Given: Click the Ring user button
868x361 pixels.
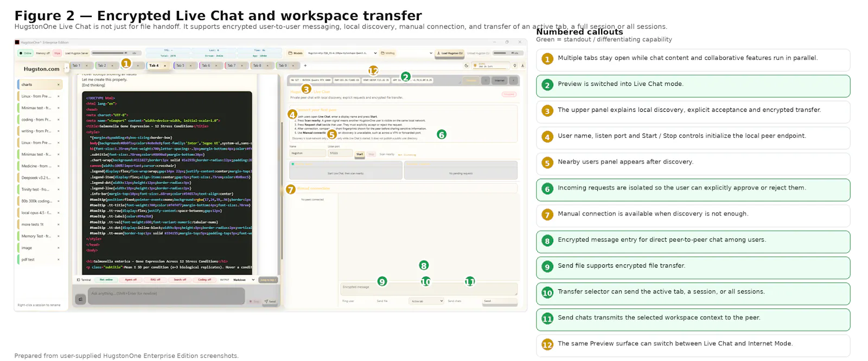Looking at the screenshot, I should point(348,301).
